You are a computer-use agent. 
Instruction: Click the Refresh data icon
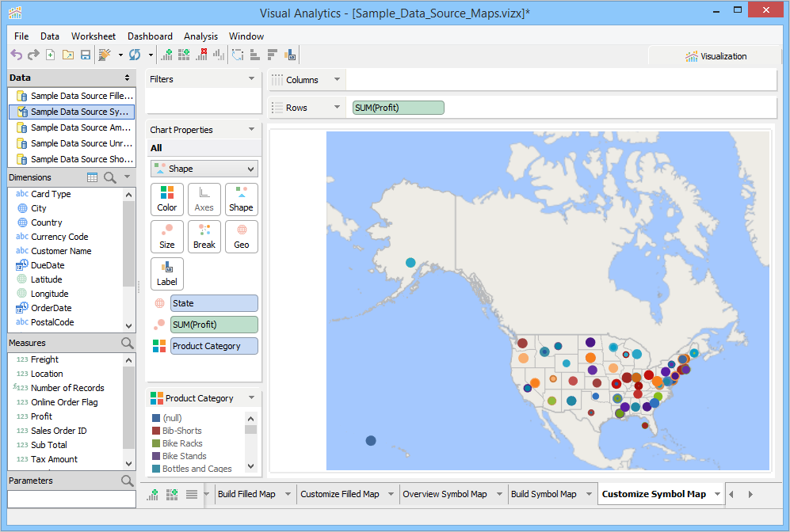135,55
